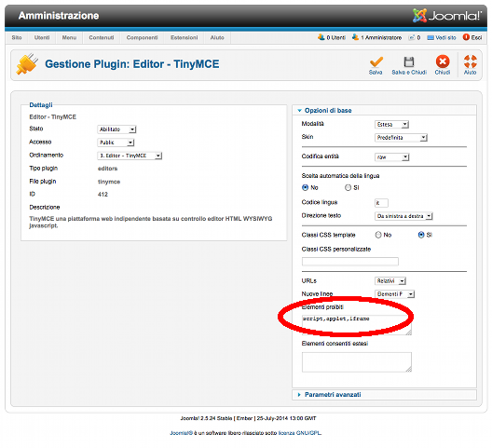492x448 pixels.
Task: Click the plugin plug icon beside the title
Action: 27,63
